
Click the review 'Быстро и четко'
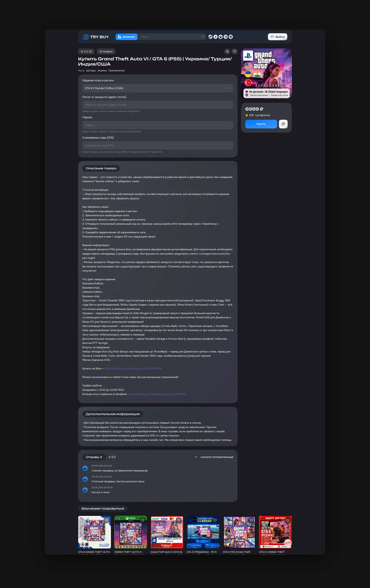pyautogui.click(x=101, y=492)
